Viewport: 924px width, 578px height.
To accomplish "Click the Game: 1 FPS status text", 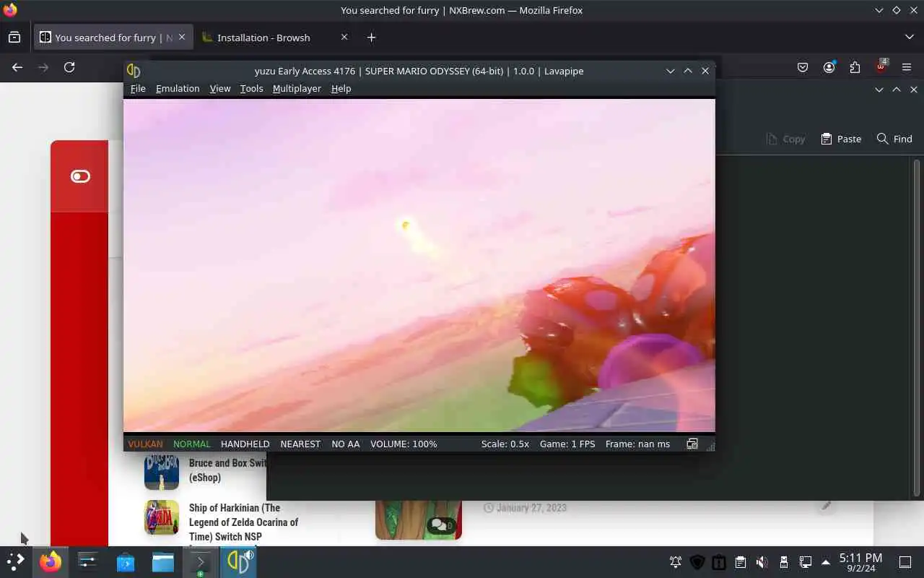I will click(x=567, y=444).
